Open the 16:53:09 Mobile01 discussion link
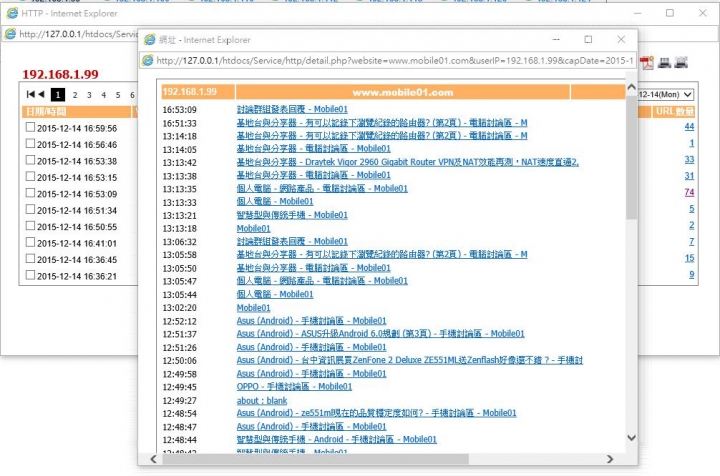This screenshot has height=476, width=720. point(292,109)
